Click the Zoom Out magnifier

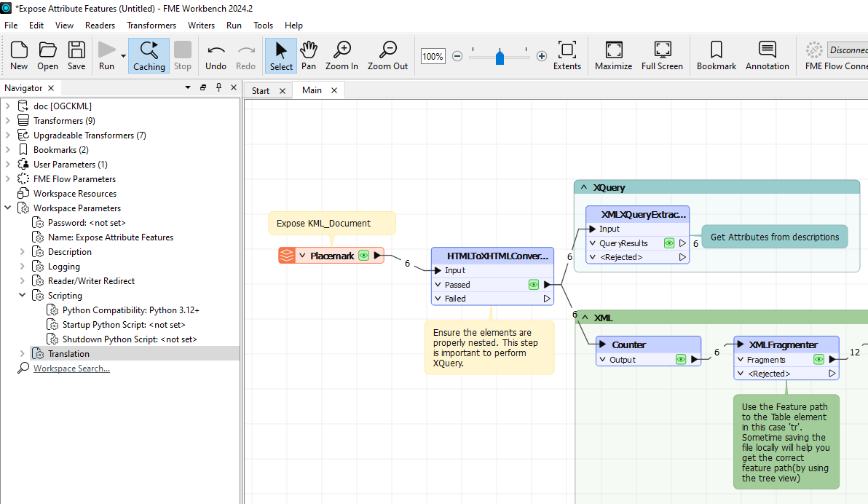click(x=387, y=55)
